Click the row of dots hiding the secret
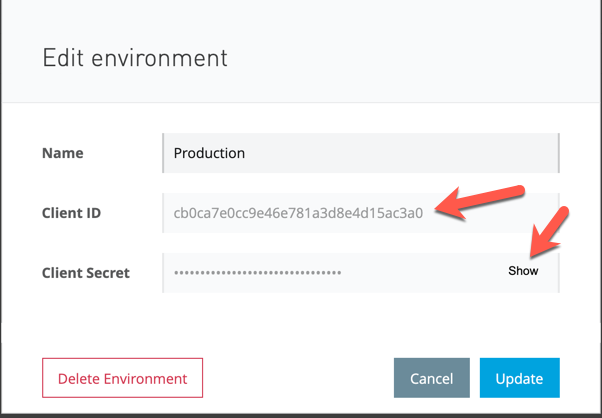 [257, 272]
